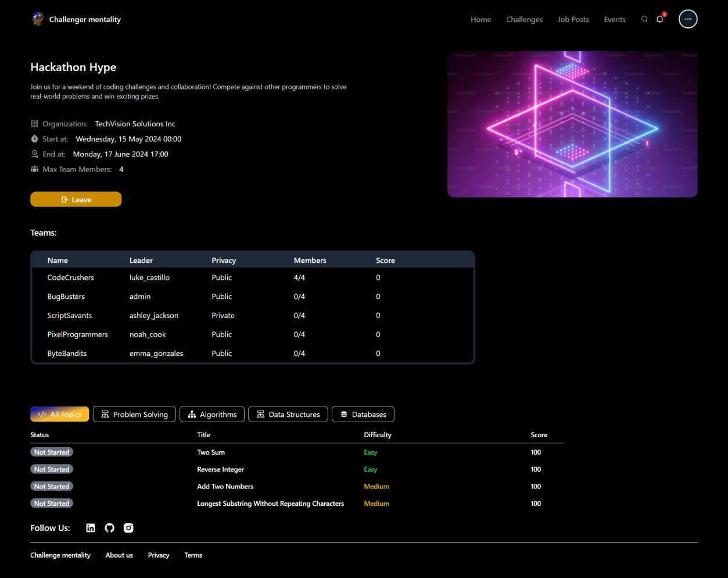Open Longest Substring Without Repeating Characters
Image resolution: width=728 pixels, height=578 pixels.
[x=271, y=504]
